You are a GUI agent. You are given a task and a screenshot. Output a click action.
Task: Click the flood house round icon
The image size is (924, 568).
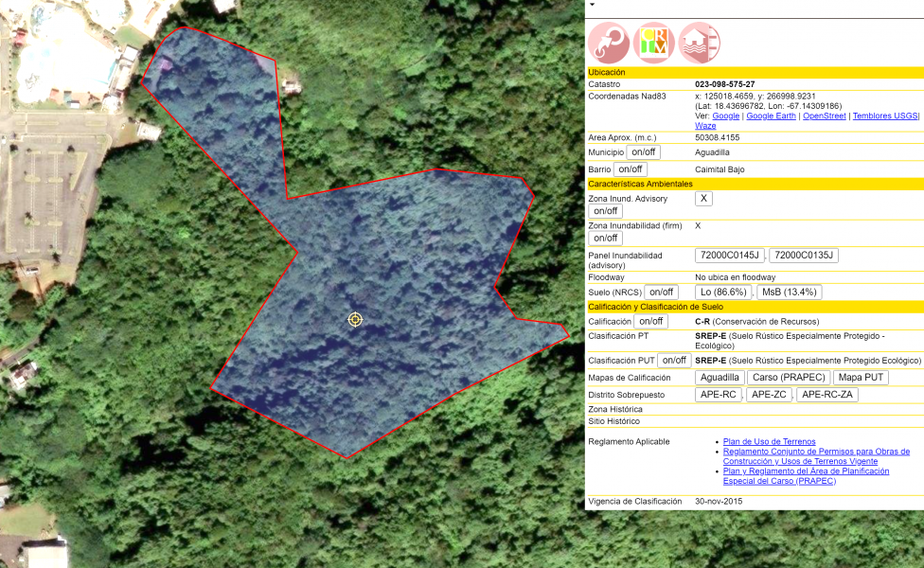click(700, 43)
